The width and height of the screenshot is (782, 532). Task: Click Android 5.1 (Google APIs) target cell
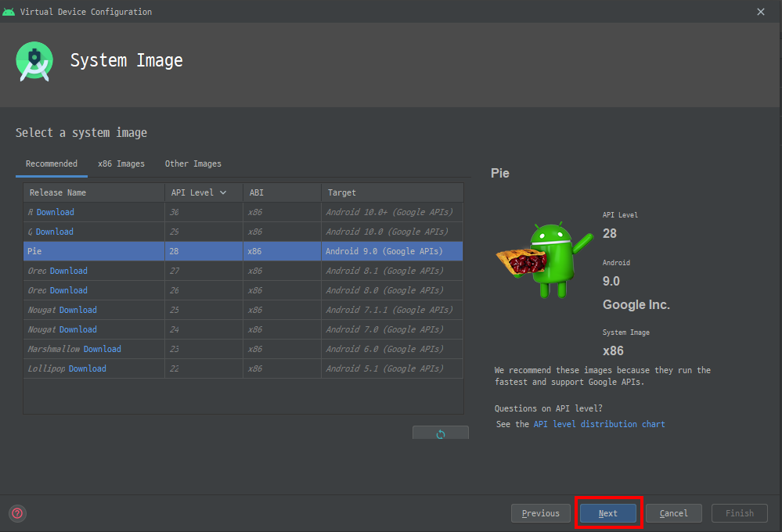(392, 368)
